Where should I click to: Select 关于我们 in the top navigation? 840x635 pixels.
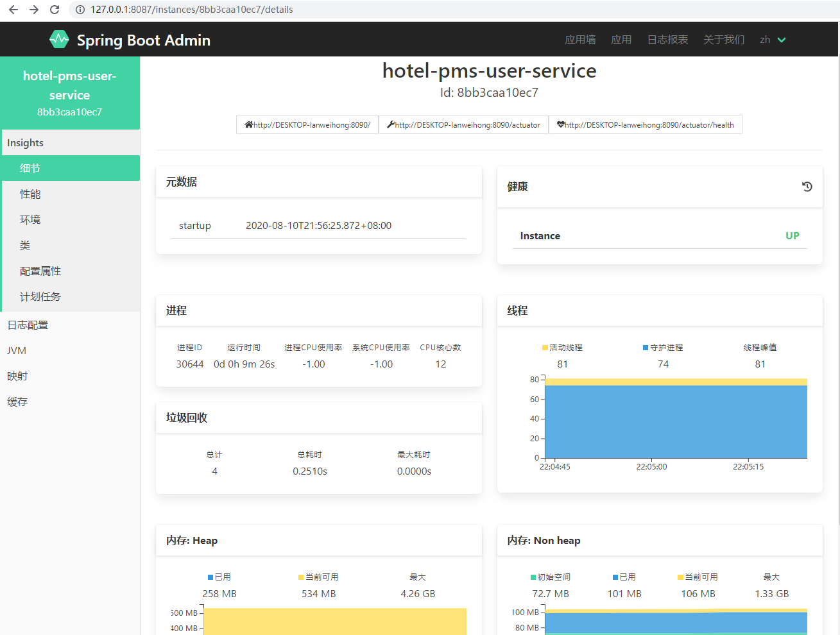click(x=724, y=39)
